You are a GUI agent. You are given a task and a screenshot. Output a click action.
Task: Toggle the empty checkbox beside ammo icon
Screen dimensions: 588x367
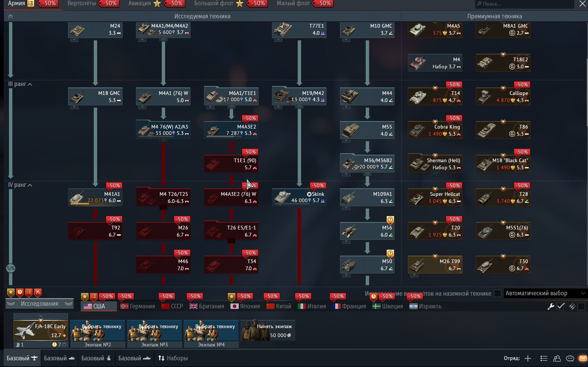pos(581,306)
